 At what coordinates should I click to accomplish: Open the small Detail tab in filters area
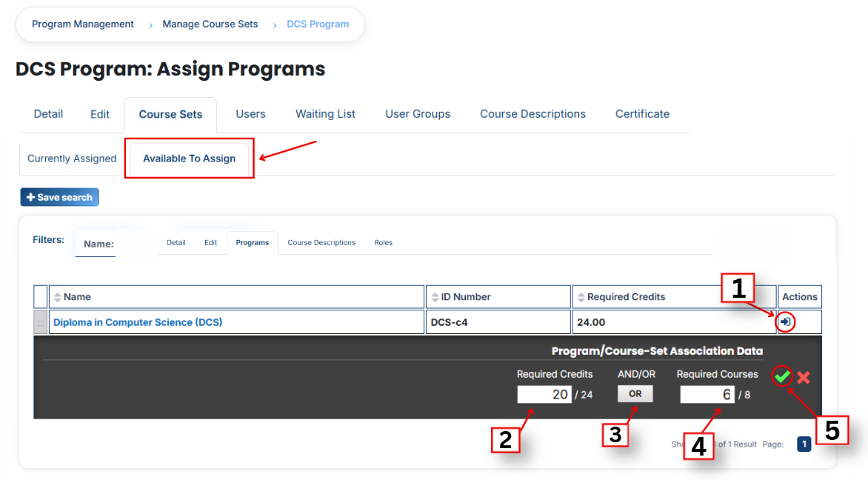(176, 242)
